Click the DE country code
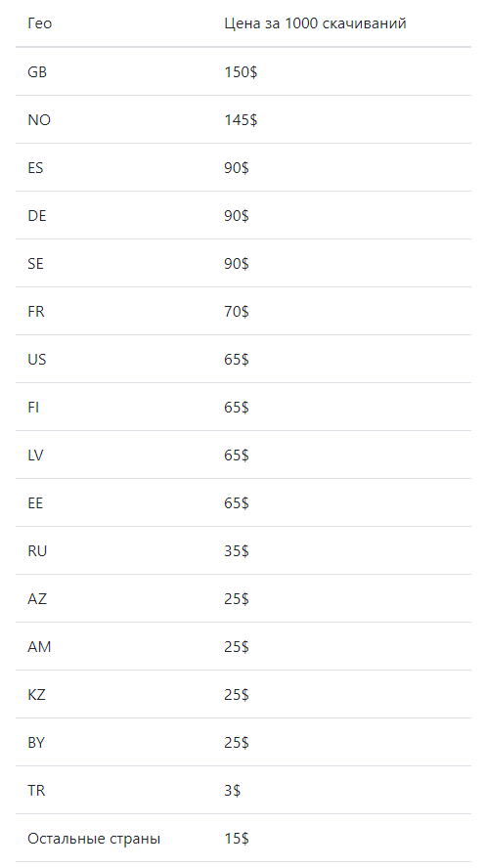487x868 pixels. [x=37, y=215]
